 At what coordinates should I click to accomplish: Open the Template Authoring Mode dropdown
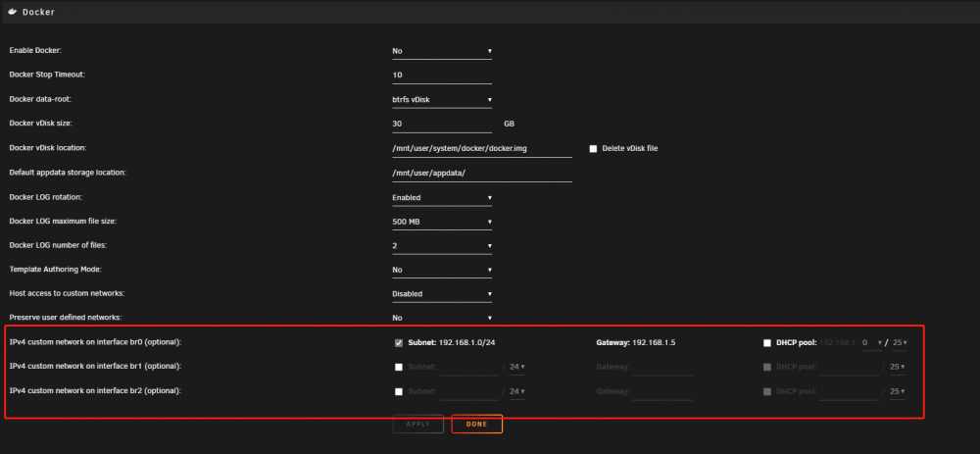(442, 270)
